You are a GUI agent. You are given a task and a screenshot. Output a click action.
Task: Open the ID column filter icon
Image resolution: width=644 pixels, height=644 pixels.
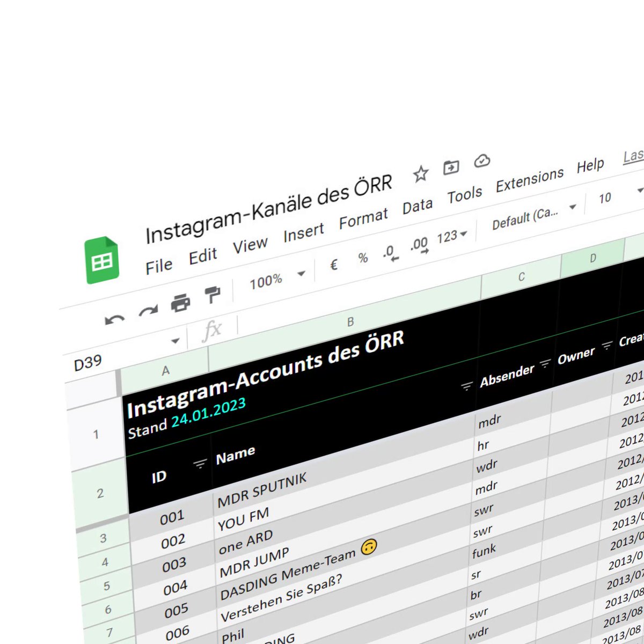pos(200,463)
